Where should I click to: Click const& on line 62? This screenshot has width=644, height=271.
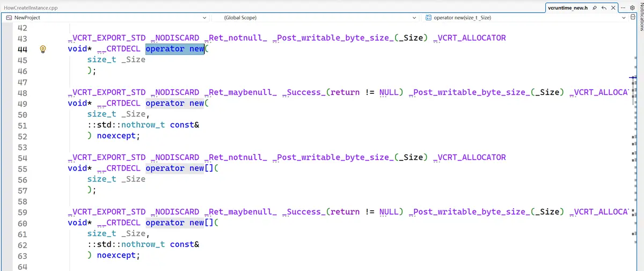(185, 244)
